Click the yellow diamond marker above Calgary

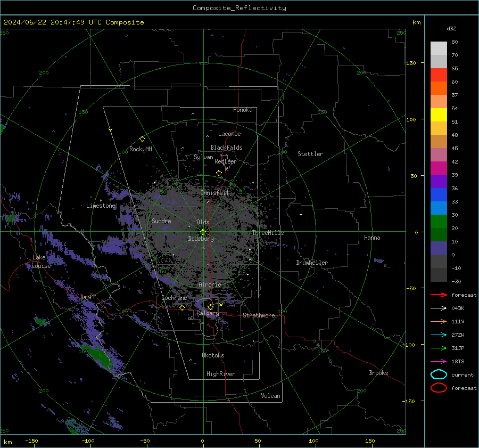coord(210,307)
